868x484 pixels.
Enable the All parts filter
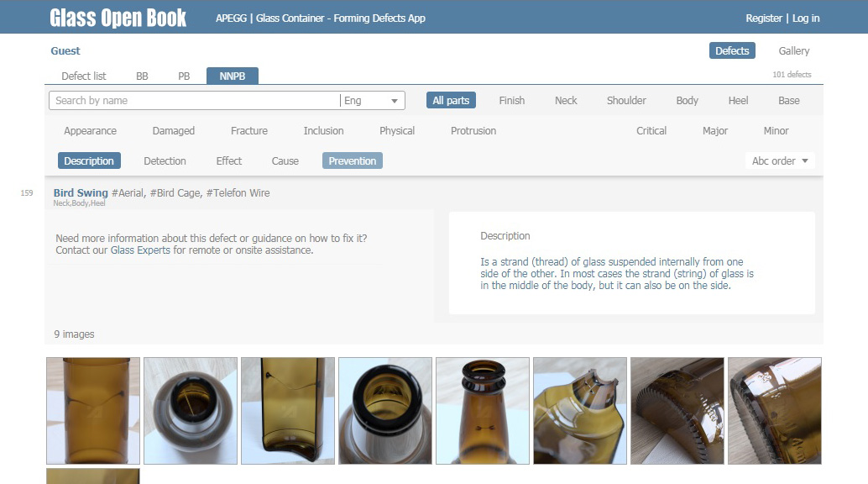pos(451,100)
